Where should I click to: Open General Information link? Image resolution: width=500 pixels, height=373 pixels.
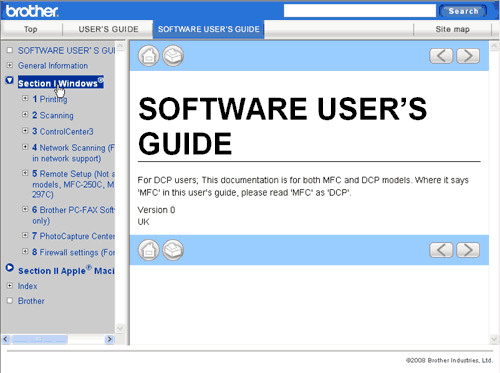[x=53, y=66]
